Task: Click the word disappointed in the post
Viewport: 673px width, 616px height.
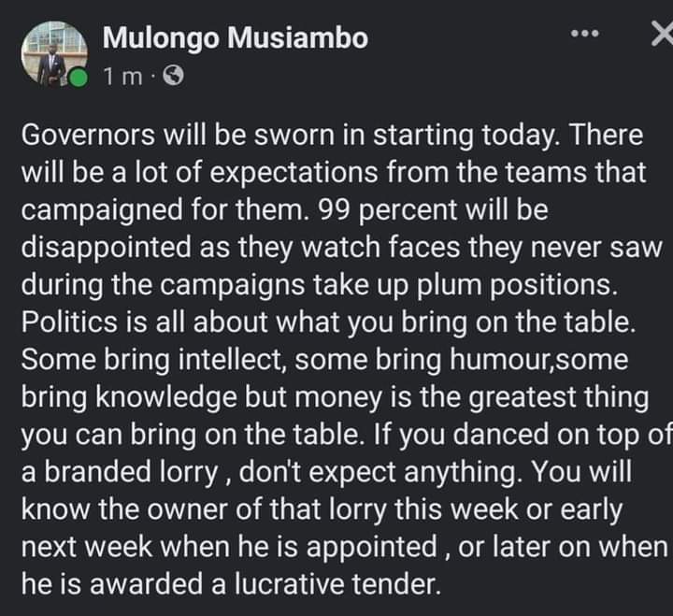Action: 106,248
